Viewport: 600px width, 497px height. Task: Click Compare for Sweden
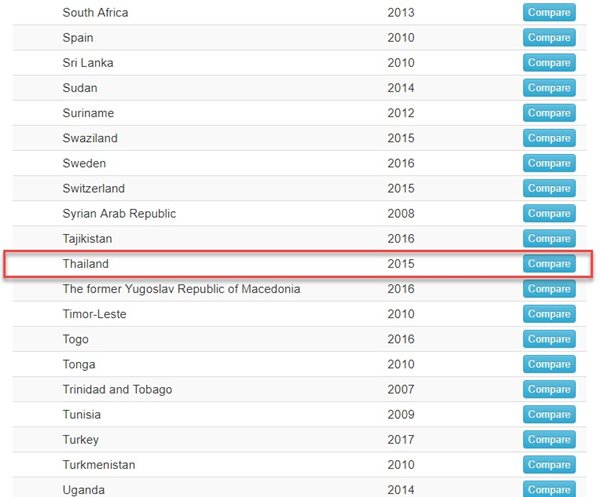click(x=549, y=163)
